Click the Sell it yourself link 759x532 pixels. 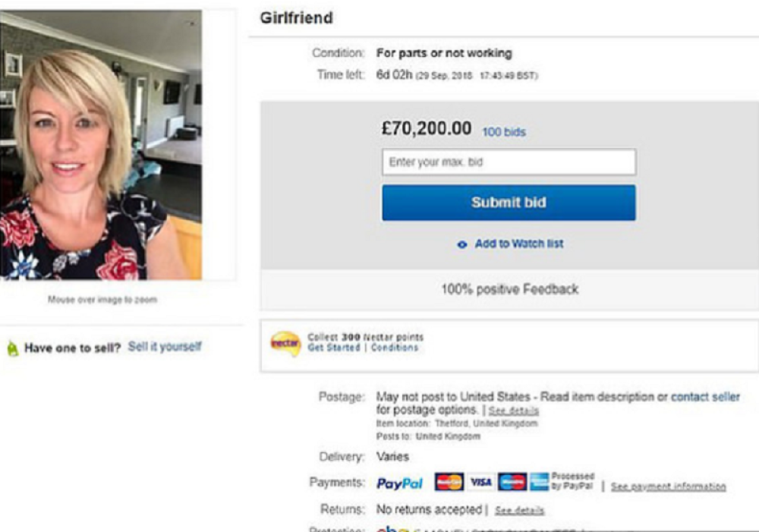pyautogui.click(x=165, y=347)
